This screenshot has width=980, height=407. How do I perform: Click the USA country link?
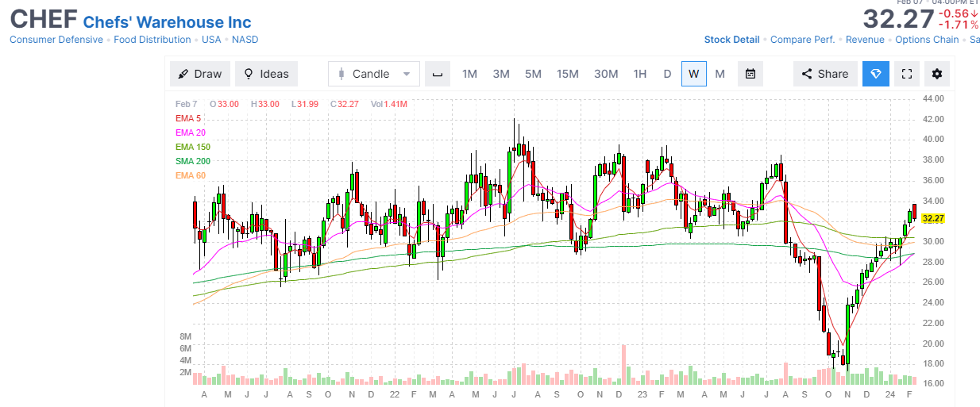point(211,40)
